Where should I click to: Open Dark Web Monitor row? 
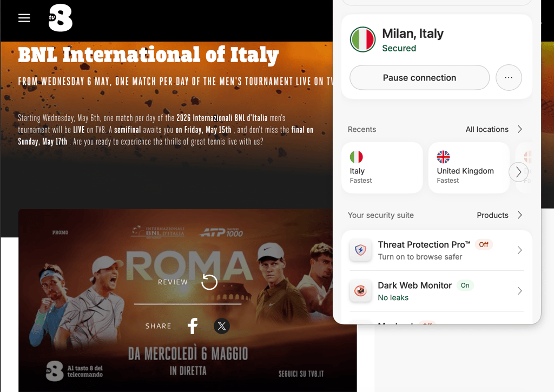(x=437, y=291)
